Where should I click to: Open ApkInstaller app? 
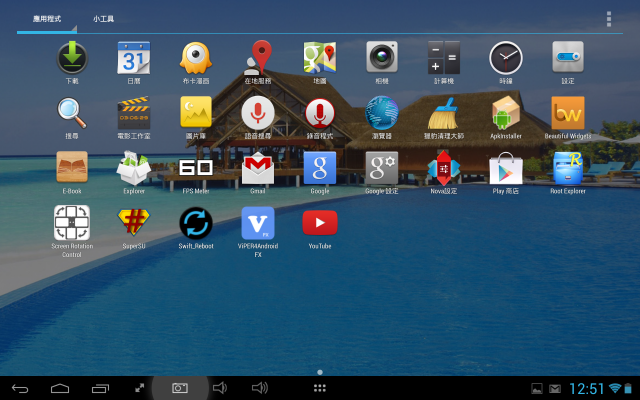[506, 113]
